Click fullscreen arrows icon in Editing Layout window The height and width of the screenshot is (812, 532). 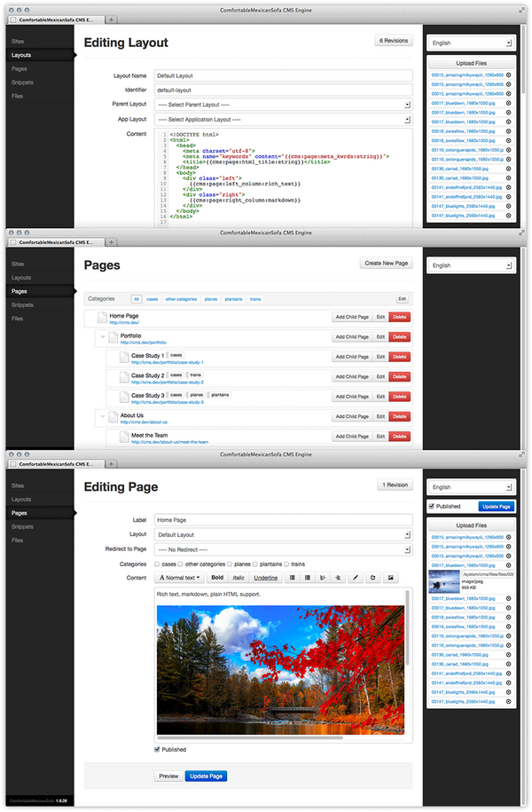coord(521,10)
